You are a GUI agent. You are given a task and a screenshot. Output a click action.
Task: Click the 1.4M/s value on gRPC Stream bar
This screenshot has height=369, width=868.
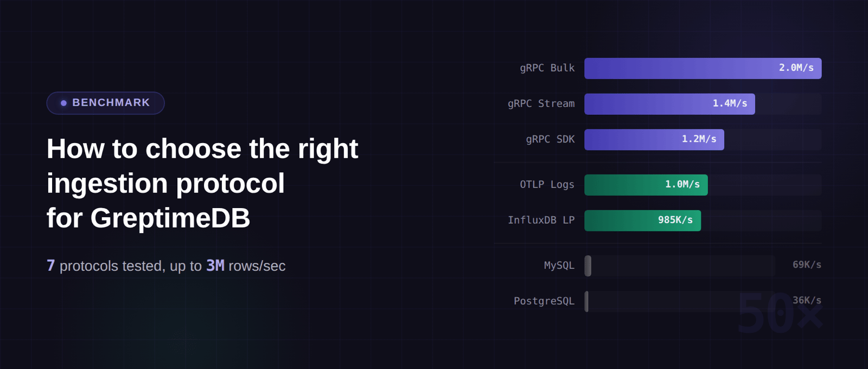[730, 103]
